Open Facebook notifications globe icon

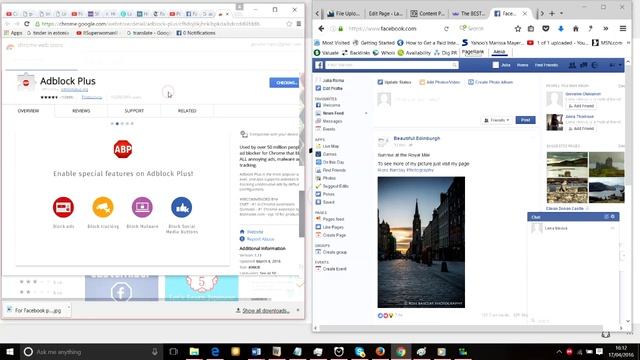(x=595, y=65)
